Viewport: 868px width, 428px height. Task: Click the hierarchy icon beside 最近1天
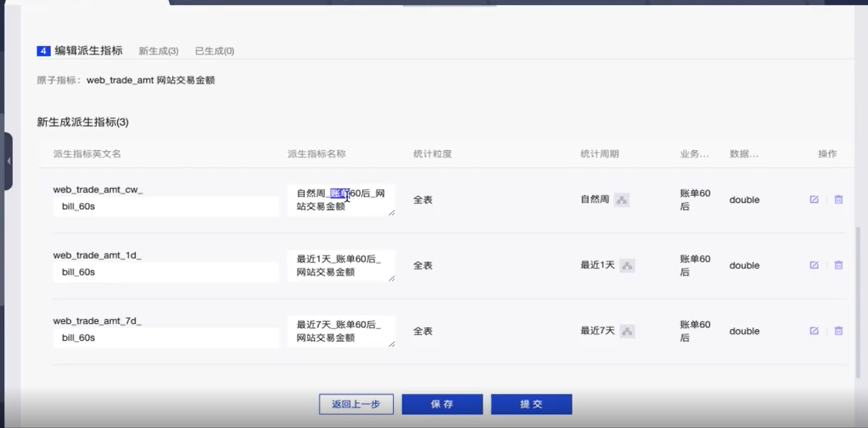coord(627,265)
